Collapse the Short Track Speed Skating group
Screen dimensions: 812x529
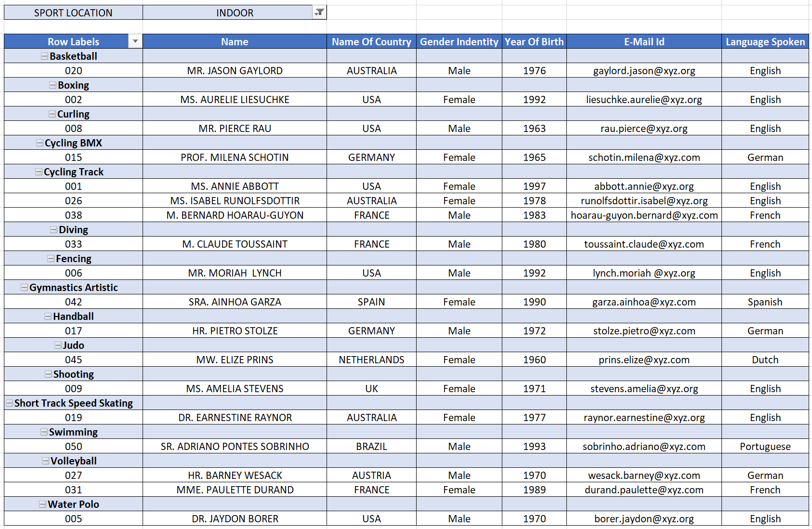[x=9, y=403]
